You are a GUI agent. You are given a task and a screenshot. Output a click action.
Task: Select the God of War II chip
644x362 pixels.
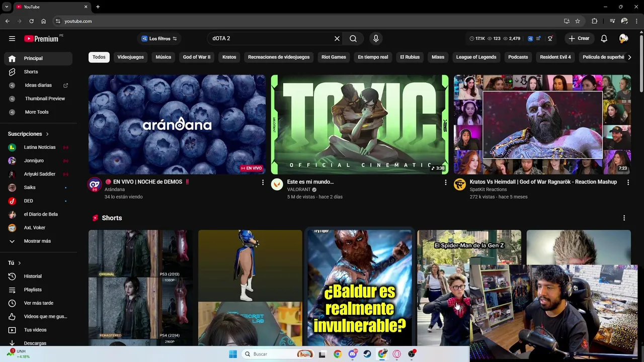(x=197, y=57)
